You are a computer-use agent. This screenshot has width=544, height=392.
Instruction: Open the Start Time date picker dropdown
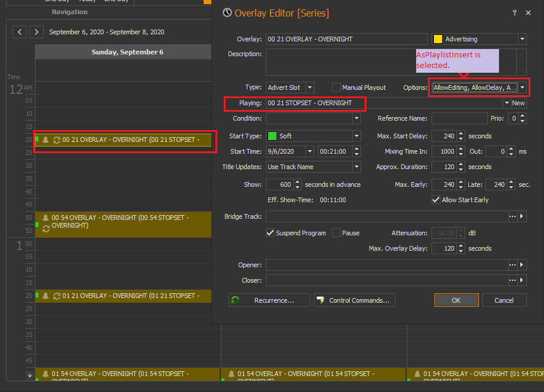pos(310,151)
